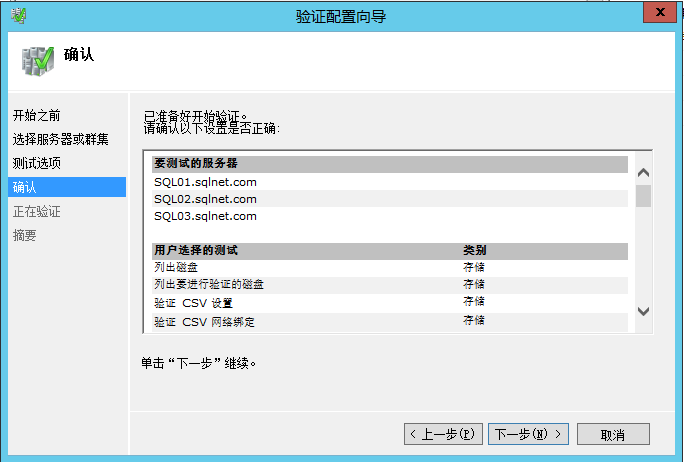Select the 列出磁盘 test row
Image resolution: width=684 pixels, height=462 pixels.
click(390, 267)
